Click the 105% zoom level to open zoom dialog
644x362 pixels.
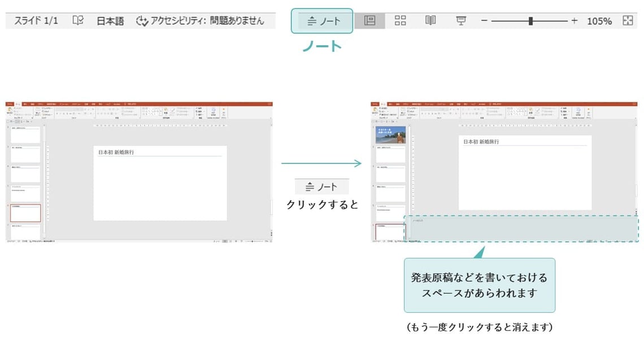599,21
